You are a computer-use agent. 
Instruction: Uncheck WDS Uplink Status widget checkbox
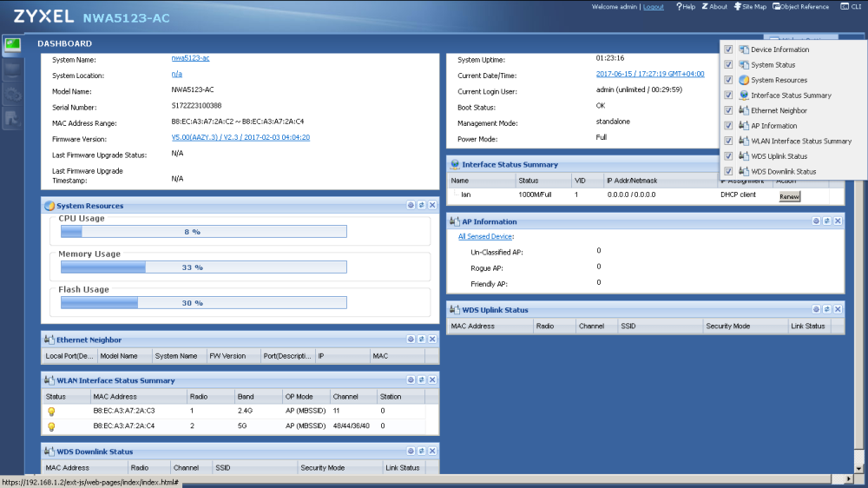click(x=728, y=156)
